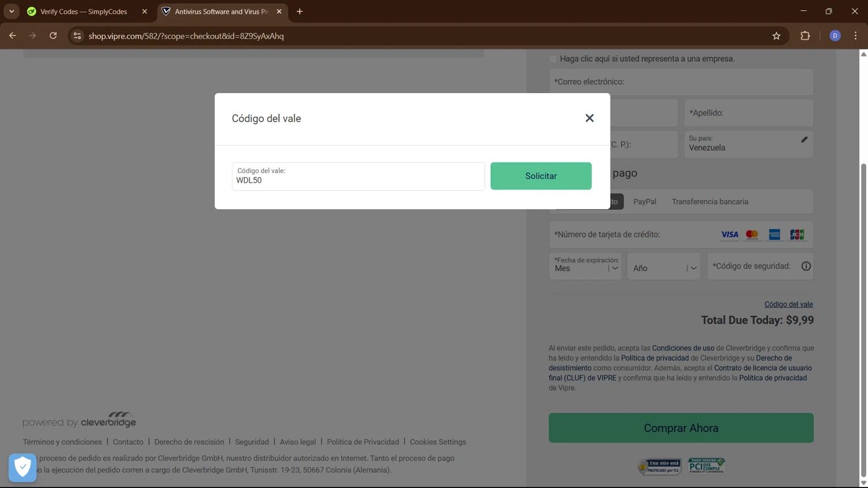Click the browser forward arrow

(32, 36)
